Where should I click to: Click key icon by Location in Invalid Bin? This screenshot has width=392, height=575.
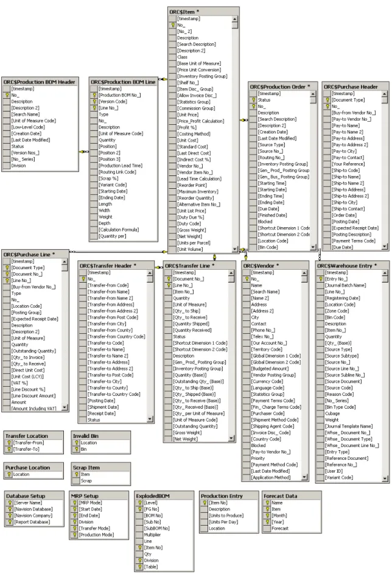76,443
